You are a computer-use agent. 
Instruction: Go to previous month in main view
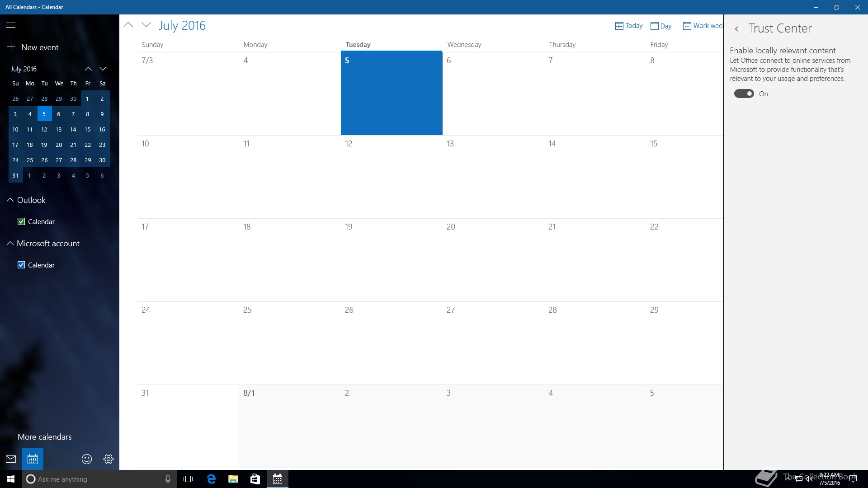pyautogui.click(x=128, y=25)
